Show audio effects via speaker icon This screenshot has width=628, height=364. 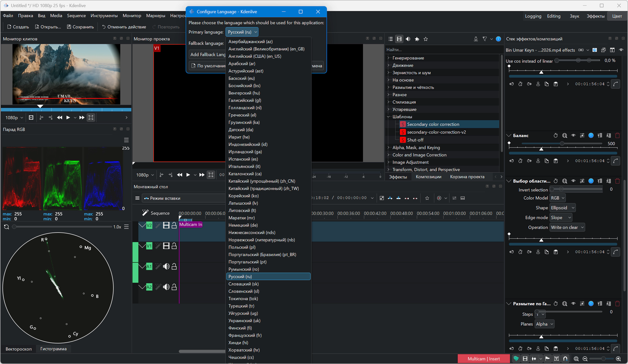(x=408, y=39)
